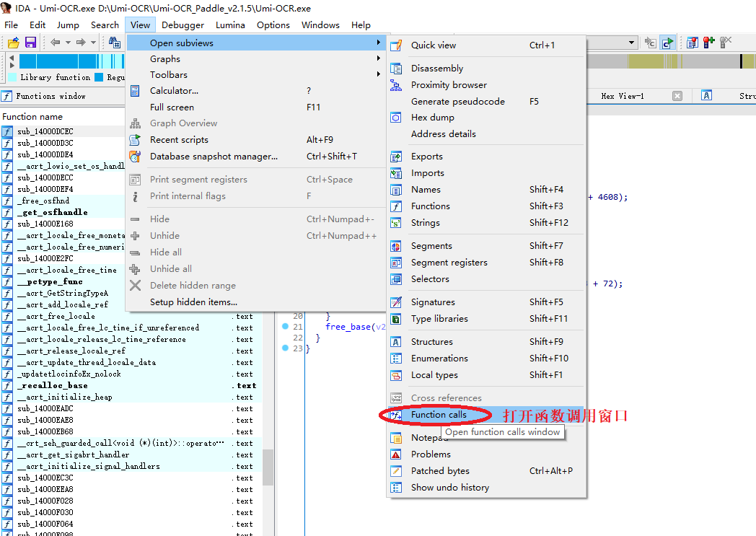Open the Disassembly subview
This screenshot has width=756, height=536.
pyautogui.click(x=487, y=69)
